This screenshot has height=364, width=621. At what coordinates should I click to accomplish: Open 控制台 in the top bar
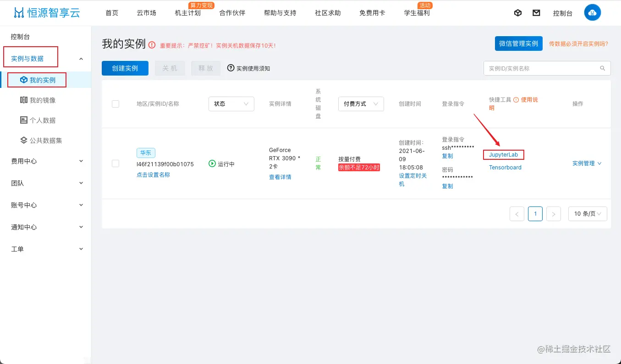point(563,13)
